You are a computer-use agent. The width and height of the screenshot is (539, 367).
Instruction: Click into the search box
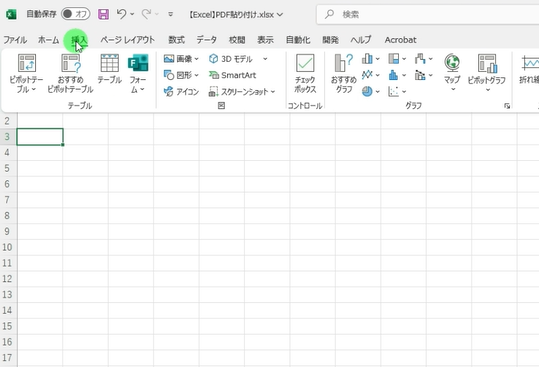click(428, 14)
